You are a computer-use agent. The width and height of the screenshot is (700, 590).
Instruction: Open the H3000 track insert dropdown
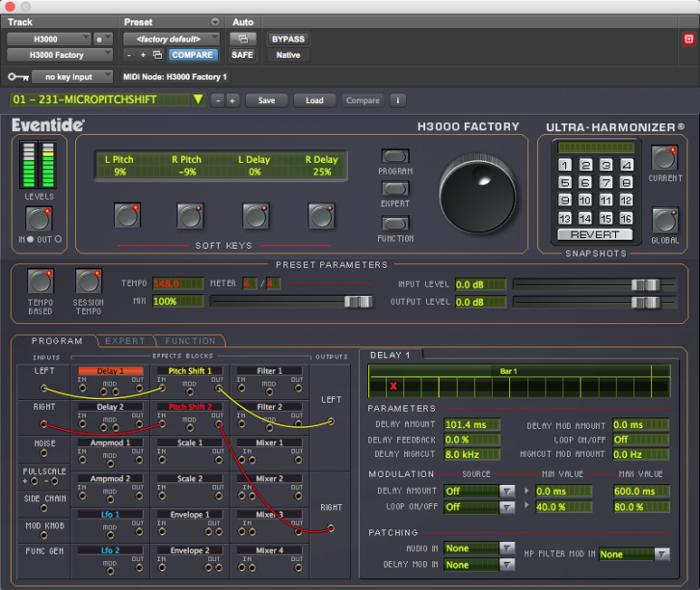[48, 40]
